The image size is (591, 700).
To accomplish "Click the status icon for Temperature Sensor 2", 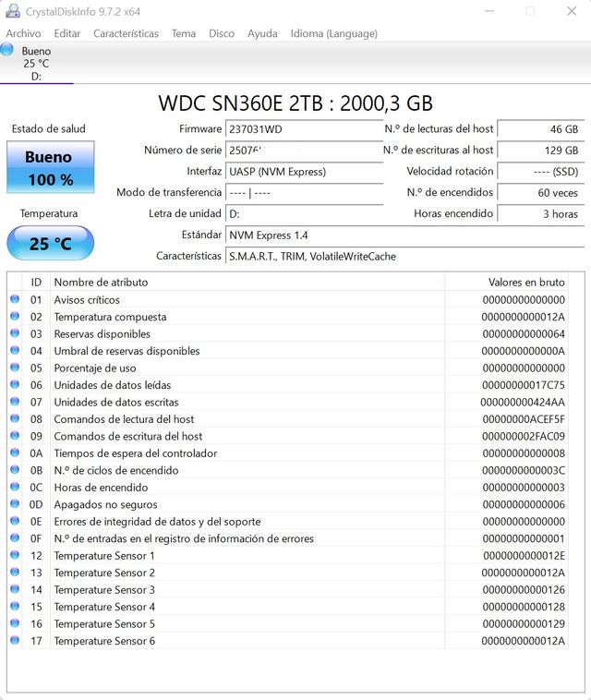I will point(15,572).
